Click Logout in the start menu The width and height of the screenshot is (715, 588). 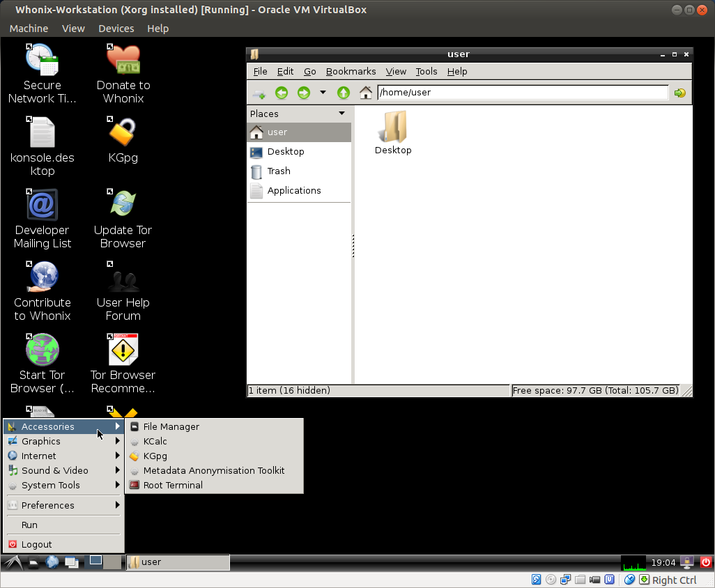(36, 544)
